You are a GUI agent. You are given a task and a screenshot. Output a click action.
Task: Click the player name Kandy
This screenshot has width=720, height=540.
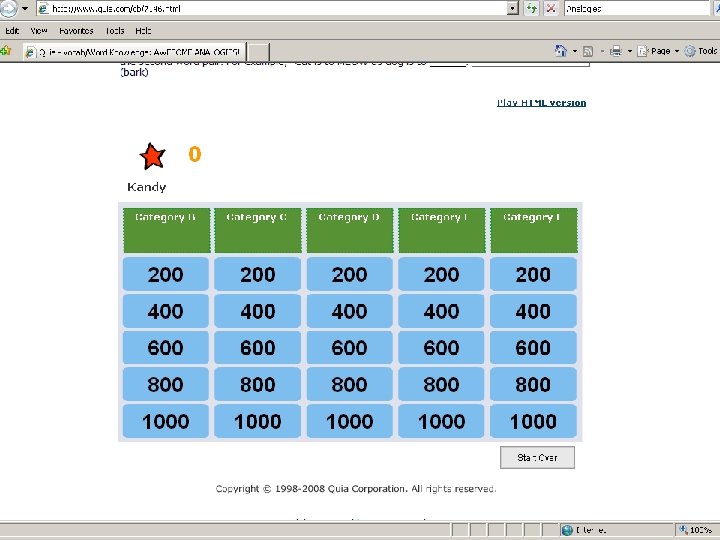[x=146, y=187]
